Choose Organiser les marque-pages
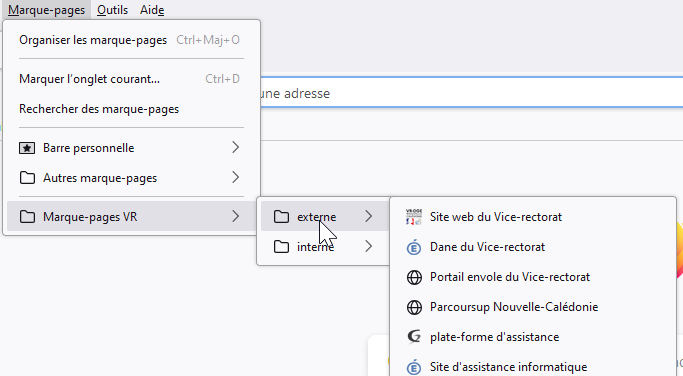 coord(132,40)
